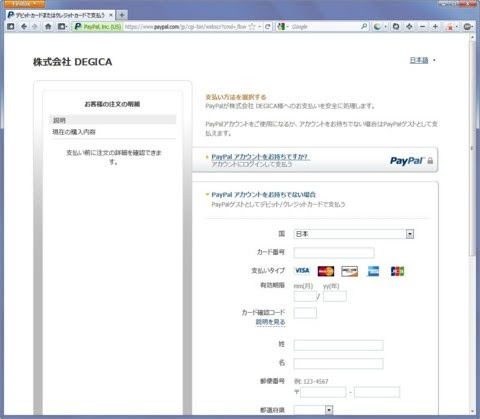This screenshot has width=480, height=419.
Task: Click the URL address field
Action: click(185, 27)
